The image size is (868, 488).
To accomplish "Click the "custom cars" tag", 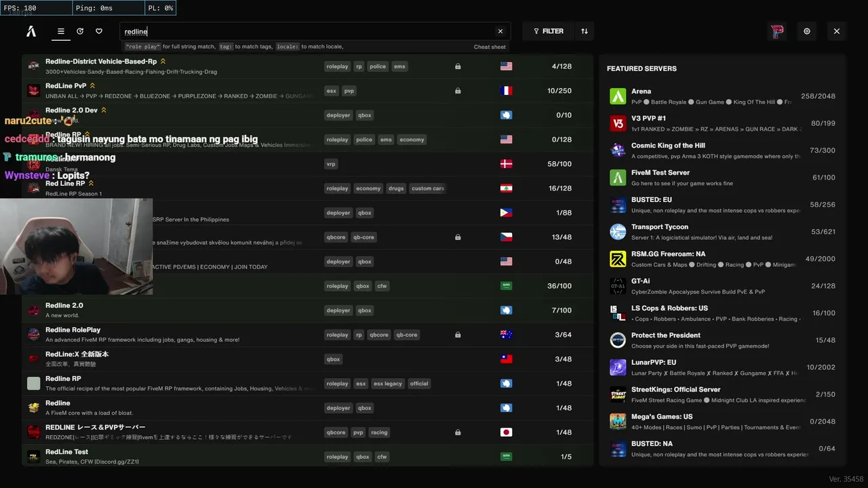I will 428,188.
